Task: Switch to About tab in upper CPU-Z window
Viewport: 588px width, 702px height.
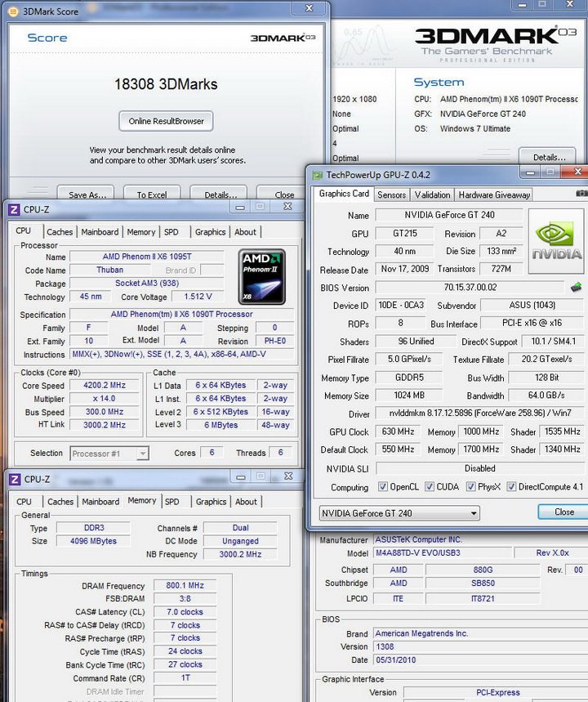Action: coord(245,232)
